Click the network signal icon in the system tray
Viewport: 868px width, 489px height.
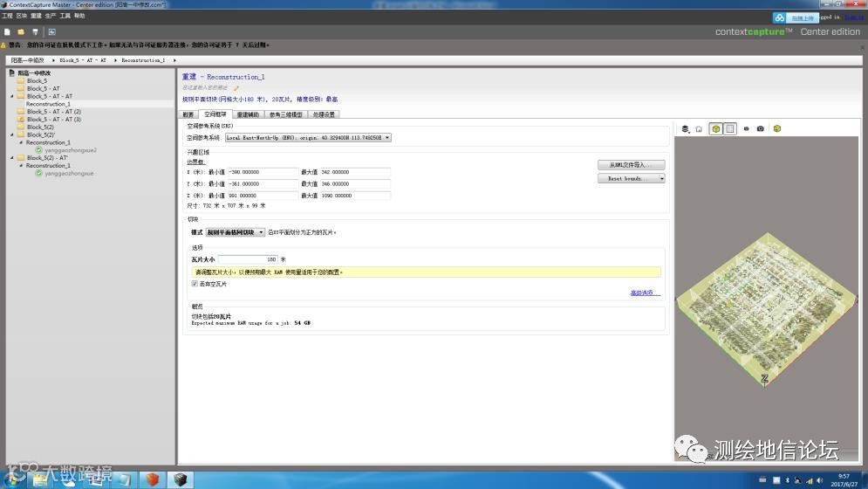click(x=810, y=480)
